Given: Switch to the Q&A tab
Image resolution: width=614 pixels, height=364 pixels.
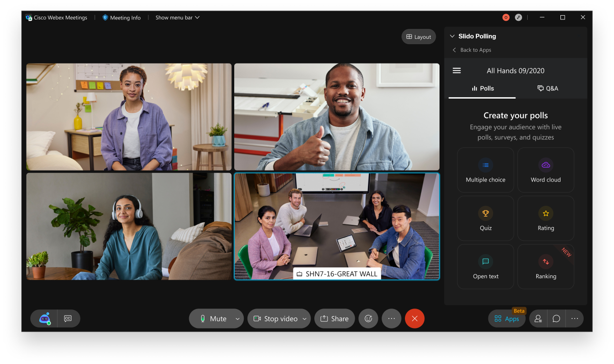Looking at the screenshot, I should 548,89.
